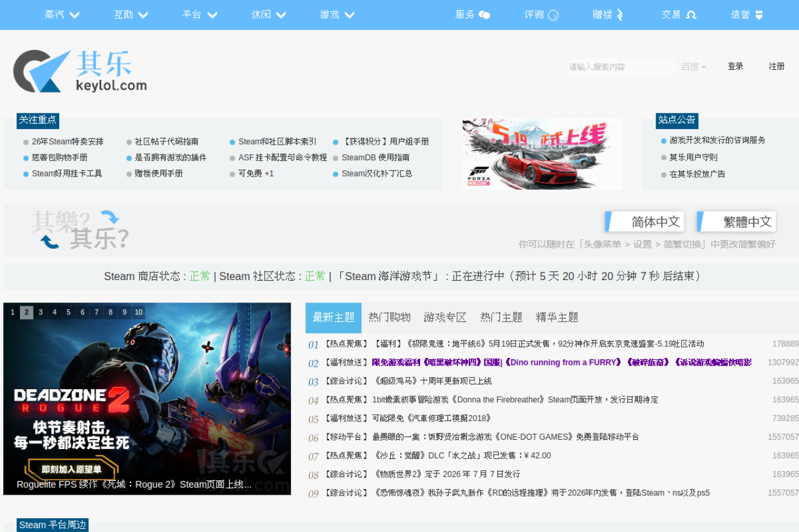
Task: Click the 交易 icon in top bar
Action: (x=691, y=15)
